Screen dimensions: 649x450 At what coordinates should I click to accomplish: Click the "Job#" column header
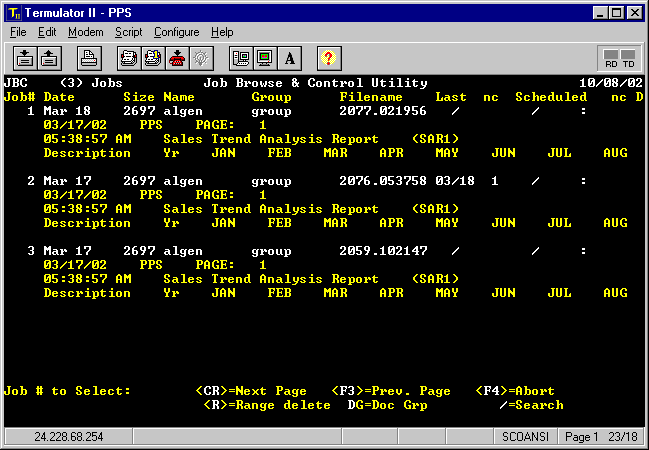19,97
